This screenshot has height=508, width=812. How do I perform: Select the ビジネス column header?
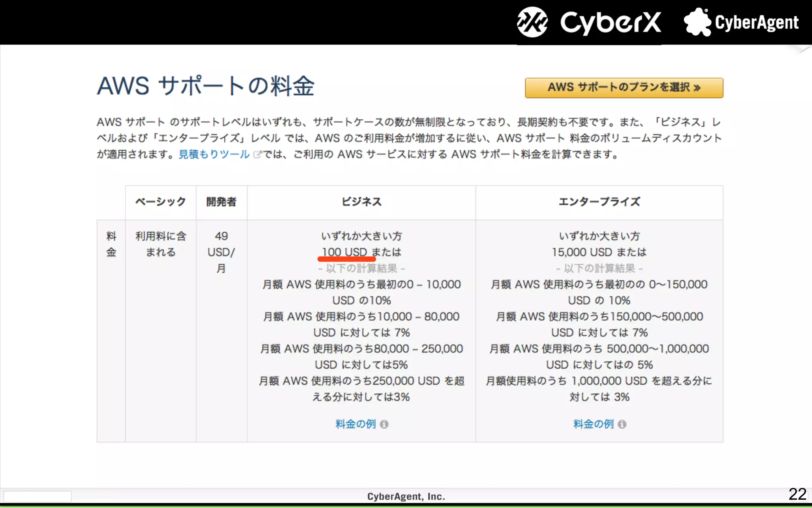[361, 202]
